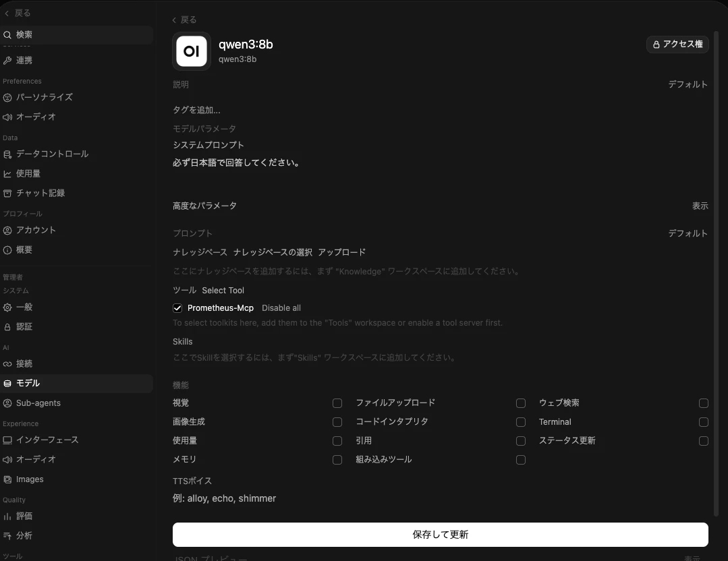Screen dimensions: 728x561
Task: Click the lock icon inside アクセス権 button
Action: point(656,45)
